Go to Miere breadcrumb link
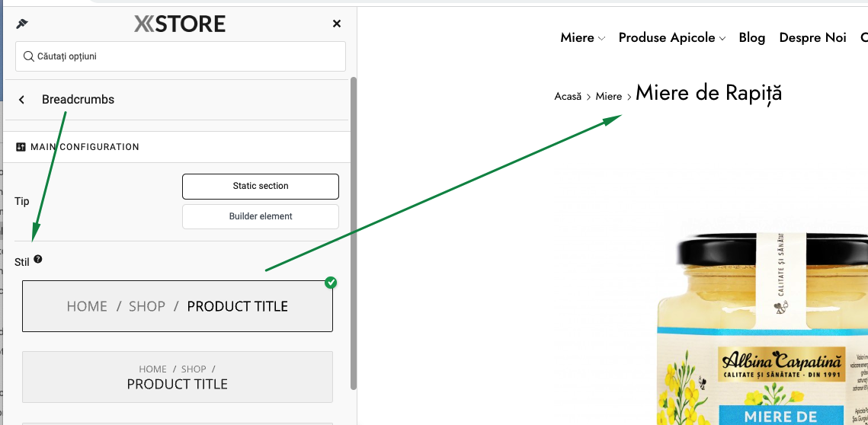This screenshot has height=425, width=868. pos(609,96)
